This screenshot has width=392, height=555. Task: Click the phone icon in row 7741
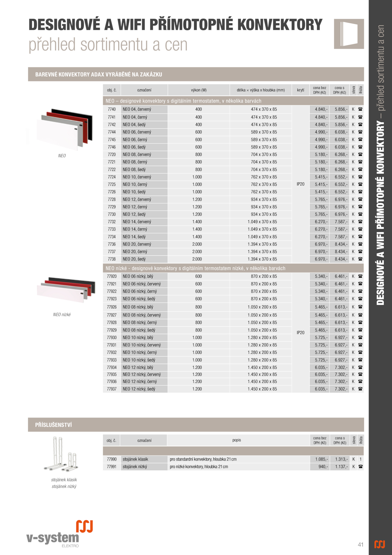tap(360, 117)
